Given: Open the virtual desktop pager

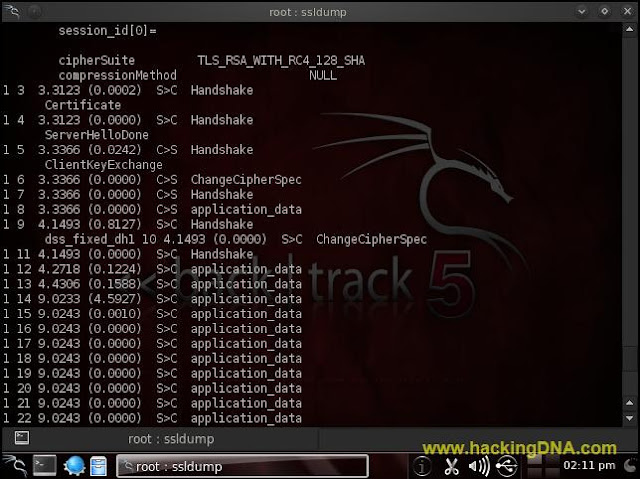Looking at the screenshot, I should click(x=541, y=466).
